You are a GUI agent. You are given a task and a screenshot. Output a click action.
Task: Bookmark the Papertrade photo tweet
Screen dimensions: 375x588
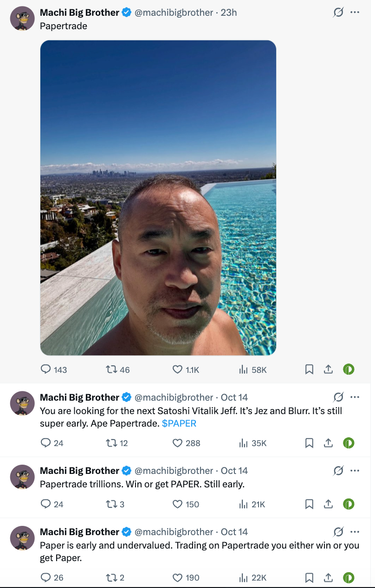tap(309, 369)
